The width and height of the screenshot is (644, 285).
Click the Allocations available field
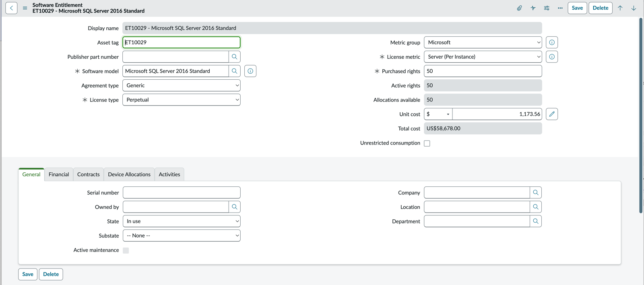(483, 100)
